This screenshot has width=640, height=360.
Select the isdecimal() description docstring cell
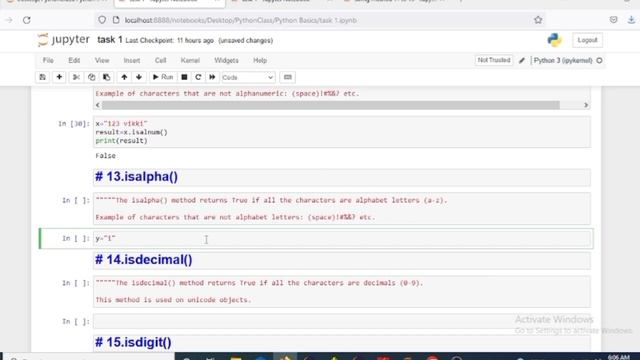point(342,291)
